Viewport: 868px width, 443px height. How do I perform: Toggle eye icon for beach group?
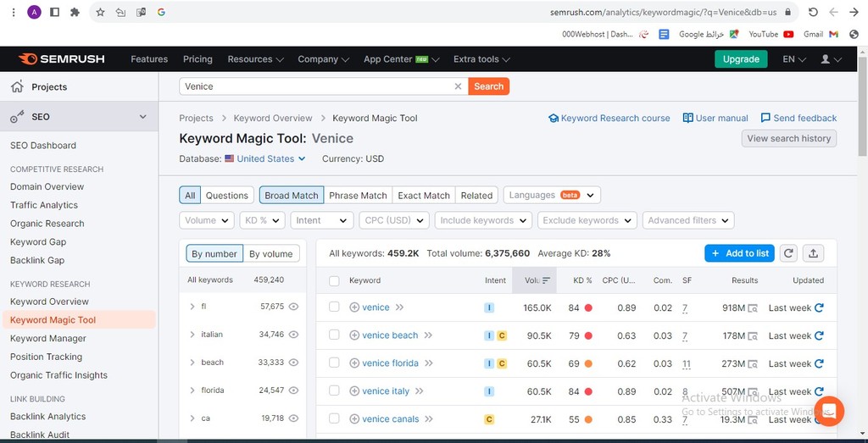tap(294, 363)
